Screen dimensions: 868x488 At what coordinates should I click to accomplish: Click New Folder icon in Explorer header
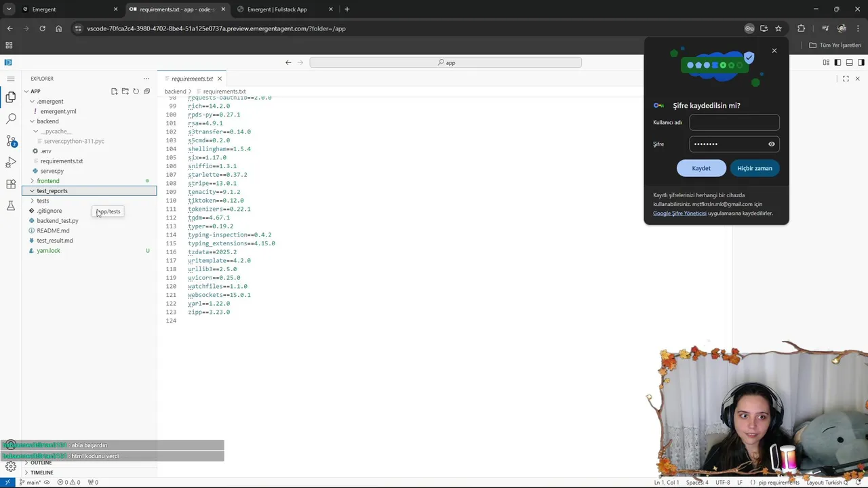125,91
